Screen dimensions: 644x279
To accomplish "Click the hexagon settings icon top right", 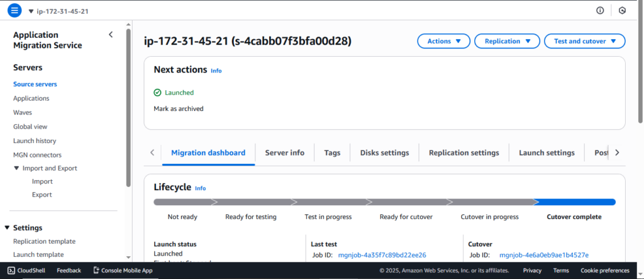I will click(x=622, y=11).
